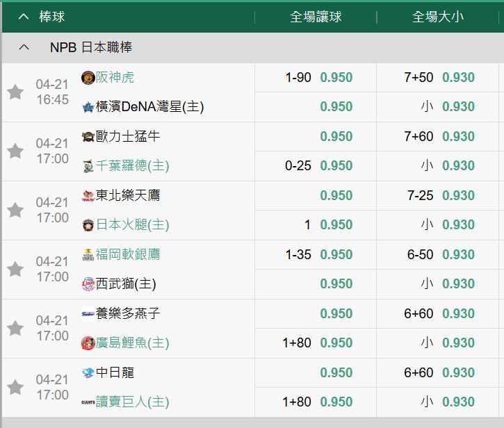Star the Chunichi Dragons vs Giants match
The height and width of the screenshot is (428, 504).
15,387
